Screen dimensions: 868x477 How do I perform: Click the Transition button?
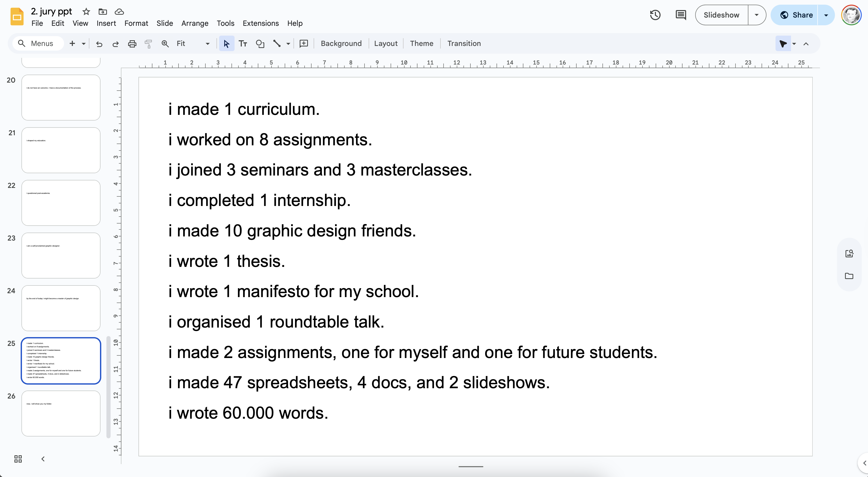(464, 43)
